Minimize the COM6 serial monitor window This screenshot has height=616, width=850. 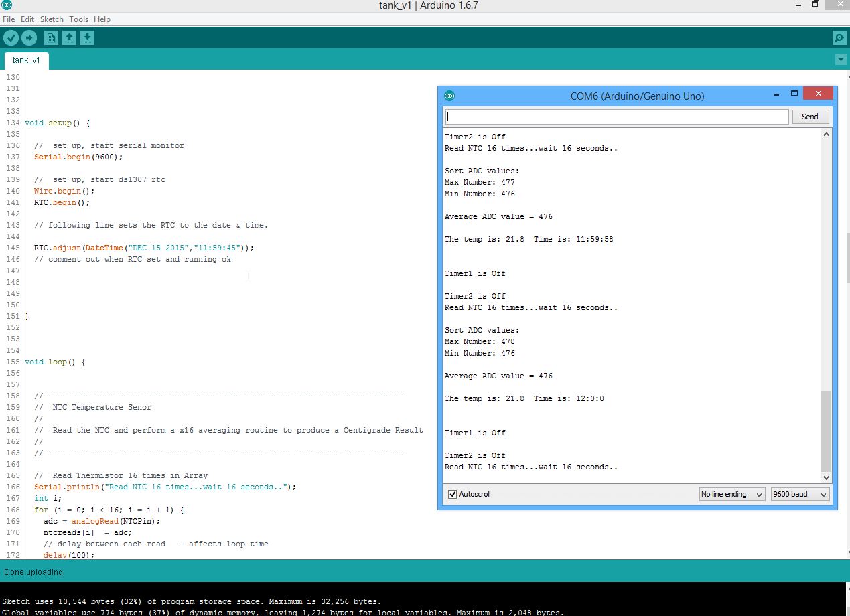click(x=776, y=94)
